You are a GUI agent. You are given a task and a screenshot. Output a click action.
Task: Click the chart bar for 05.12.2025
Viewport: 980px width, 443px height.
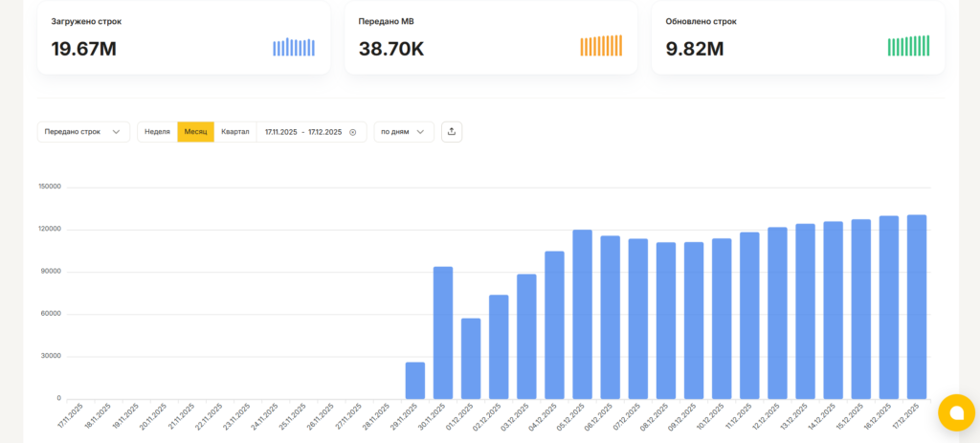click(582, 314)
